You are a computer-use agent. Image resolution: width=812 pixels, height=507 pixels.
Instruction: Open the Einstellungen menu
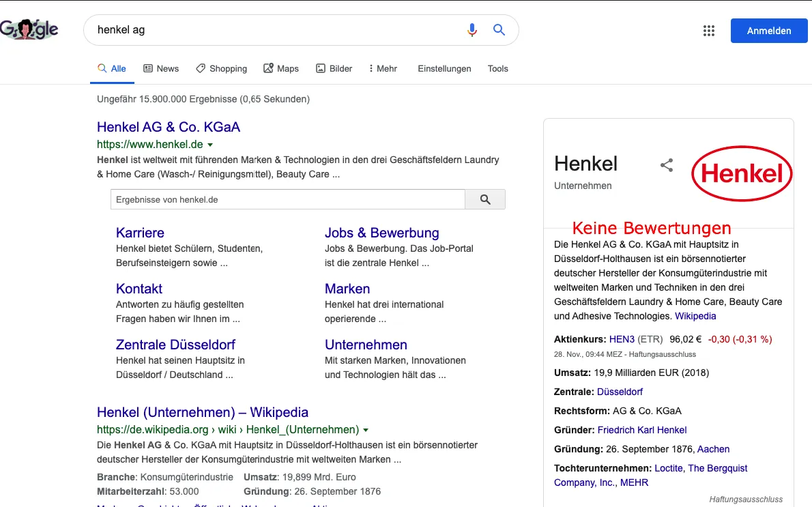(x=444, y=69)
